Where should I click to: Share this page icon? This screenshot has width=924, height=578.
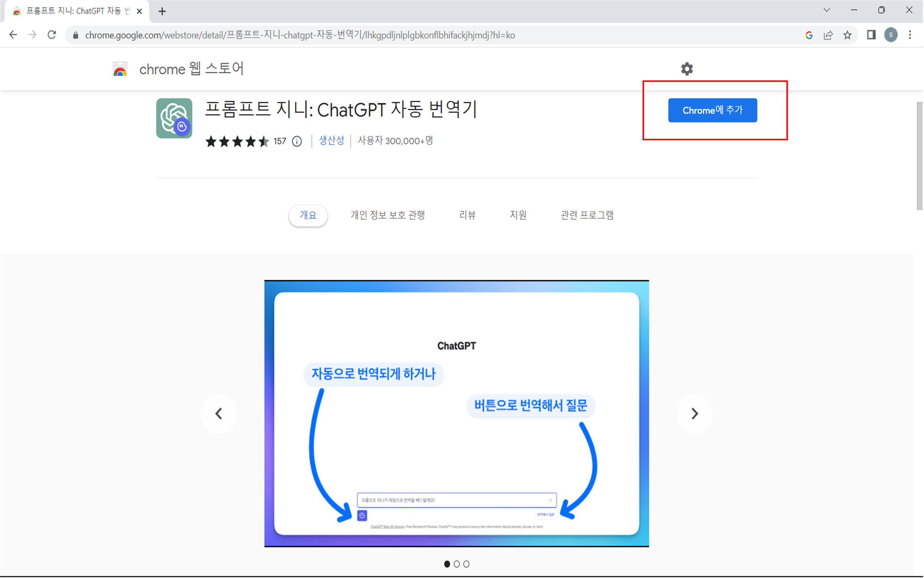828,35
